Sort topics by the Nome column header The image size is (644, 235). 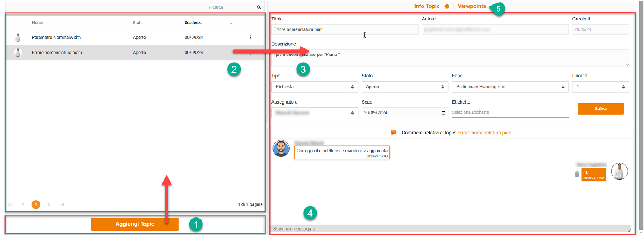pyautogui.click(x=37, y=23)
